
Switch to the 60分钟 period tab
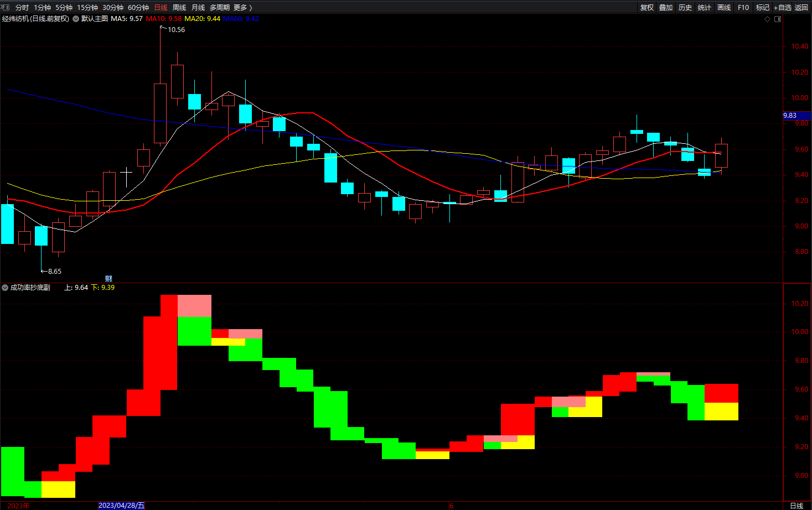click(138, 7)
